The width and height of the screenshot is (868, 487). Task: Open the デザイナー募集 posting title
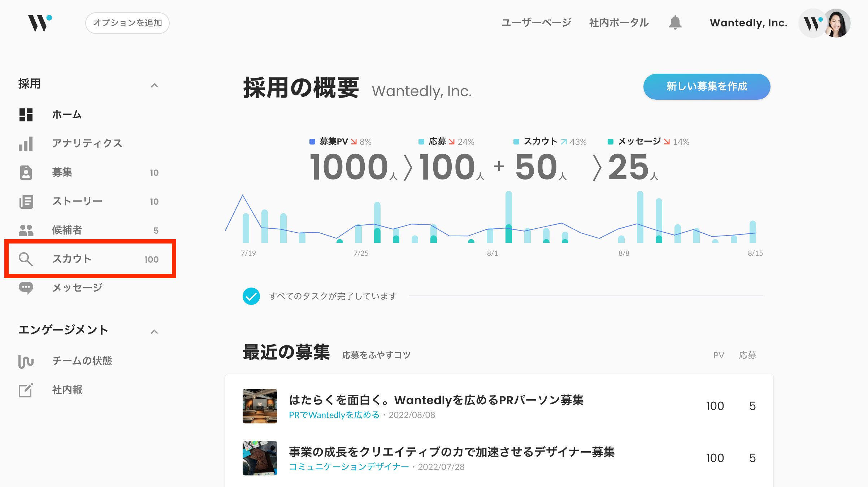(x=452, y=452)
